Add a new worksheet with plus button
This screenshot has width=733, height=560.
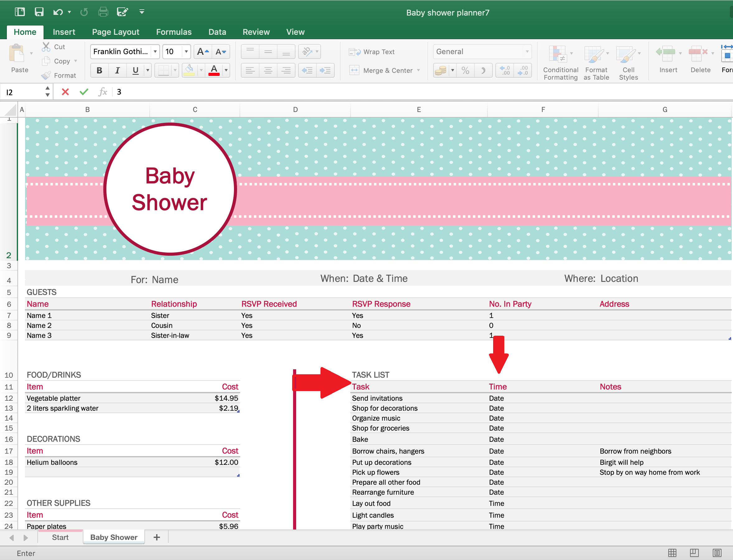pyautogui.click(x=156, y=537)
